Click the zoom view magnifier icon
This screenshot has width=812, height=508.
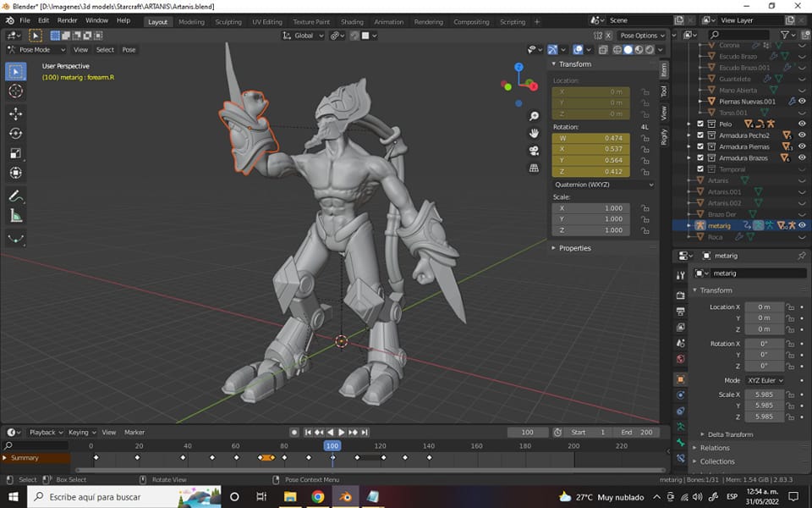click(x=534, y=116)
